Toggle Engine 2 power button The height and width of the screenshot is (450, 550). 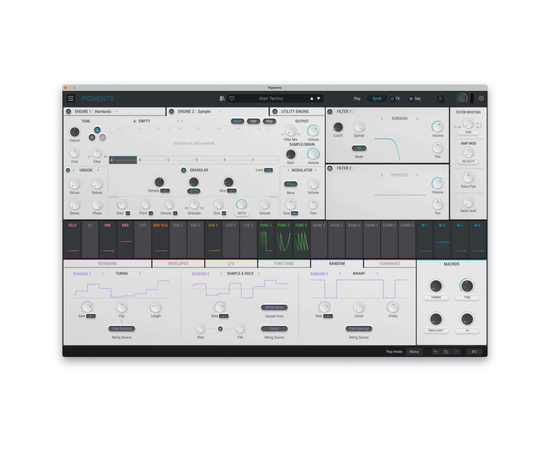(171, 112)
